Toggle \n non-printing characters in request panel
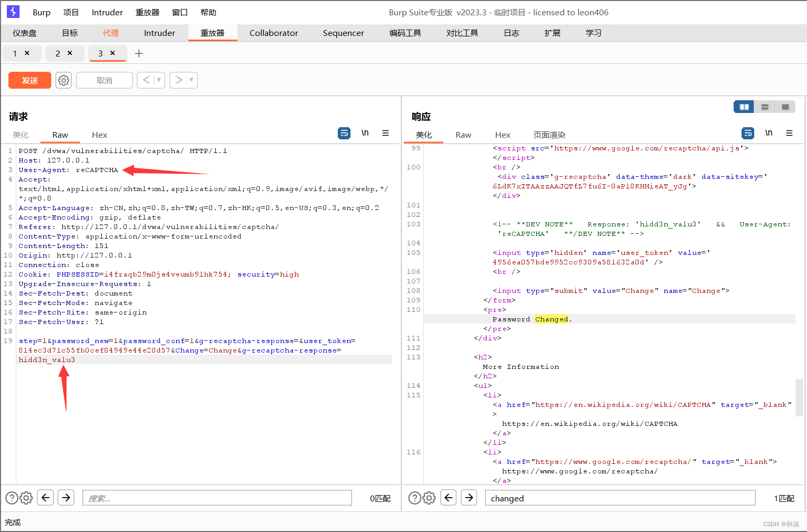 pos(365,134)
